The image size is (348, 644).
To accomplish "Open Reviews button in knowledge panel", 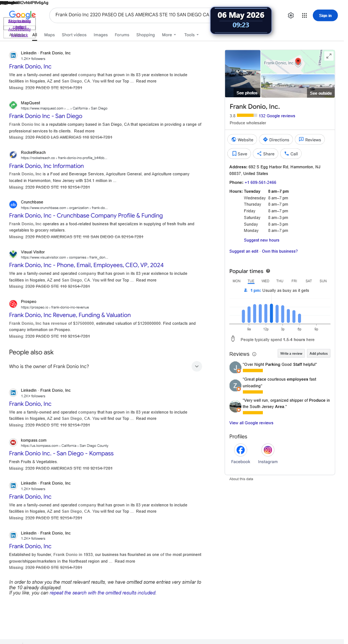I will coord(310,139).
